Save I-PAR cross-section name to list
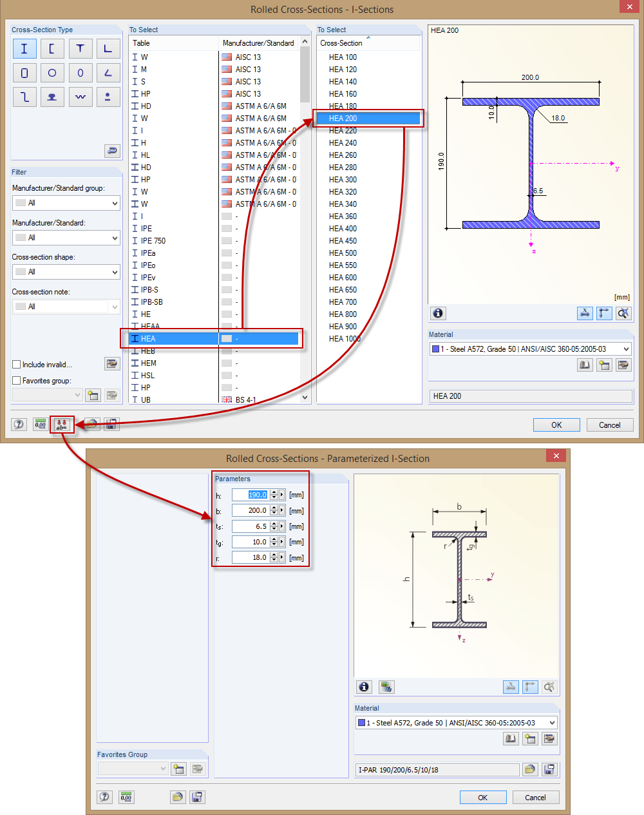The image size is (644, 815). click(549, 769)
